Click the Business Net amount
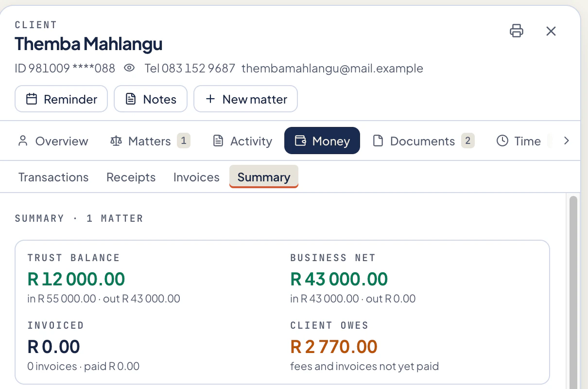This screenshot has width=588, height=389. point(339,279)
